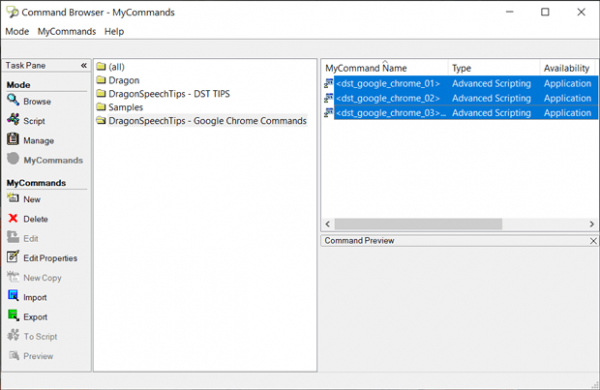The height and width of the screenshot is (390, 600).
Task: Open the Help menu
Action: [114, 31]
